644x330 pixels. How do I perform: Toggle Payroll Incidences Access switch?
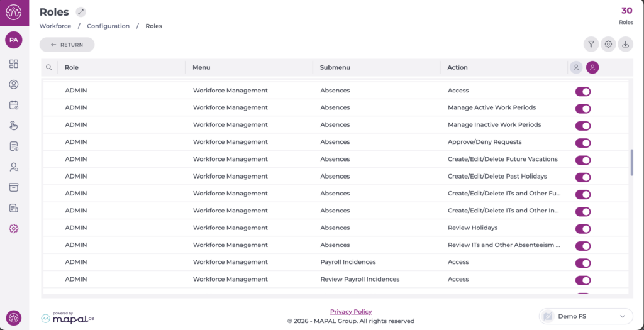583,263
